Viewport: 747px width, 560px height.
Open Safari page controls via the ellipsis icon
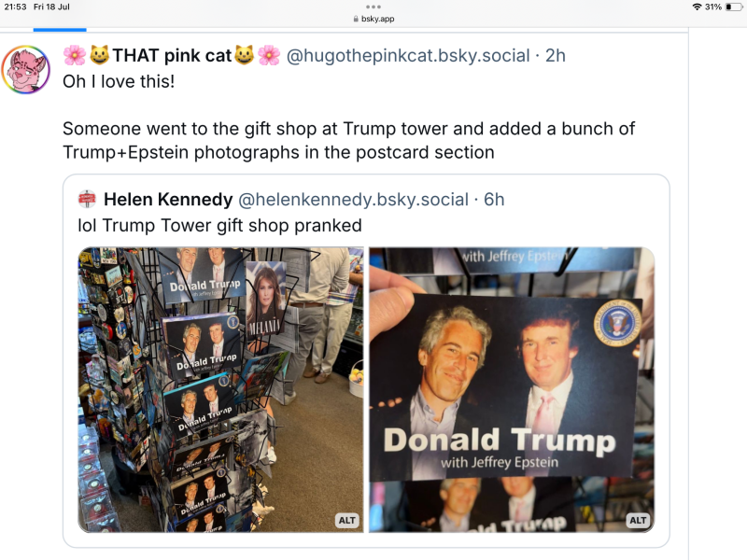coord(373,7)
